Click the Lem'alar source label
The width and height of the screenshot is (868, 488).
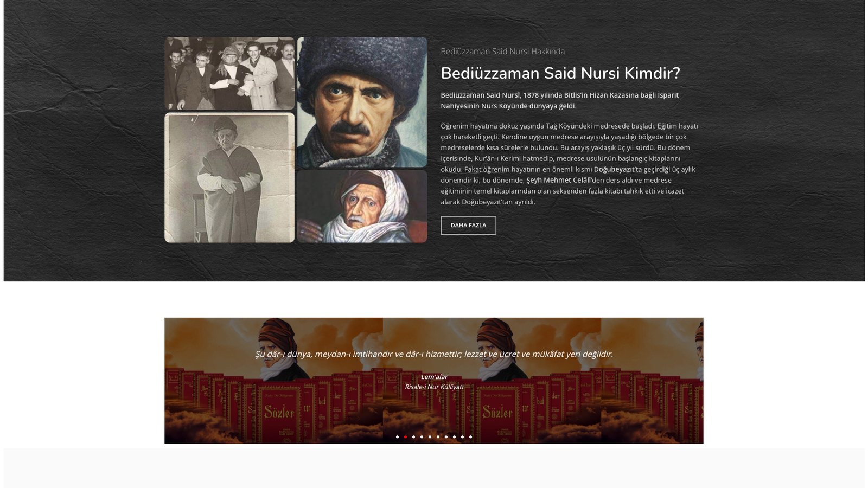coord(434,377)
